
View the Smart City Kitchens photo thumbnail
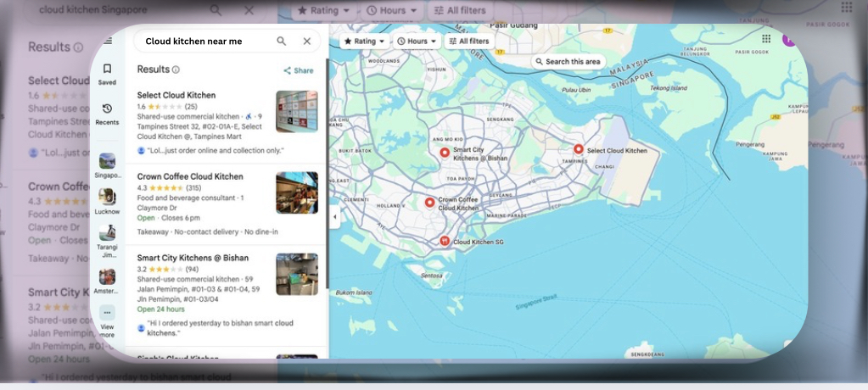[x=297, y=274]
